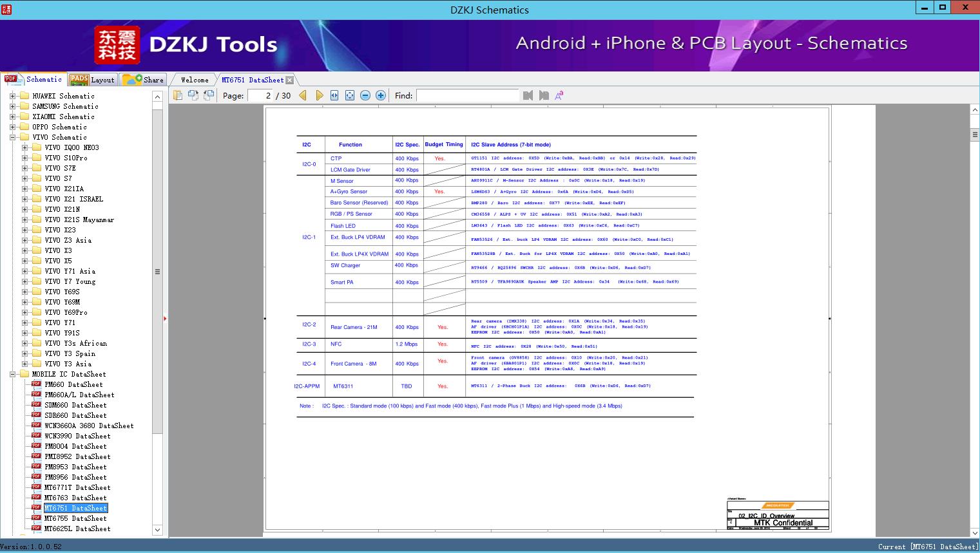Click the PDF icon beside PM8004 DataSheet
This screenshot has width=980, height=553.
[36, 446]
